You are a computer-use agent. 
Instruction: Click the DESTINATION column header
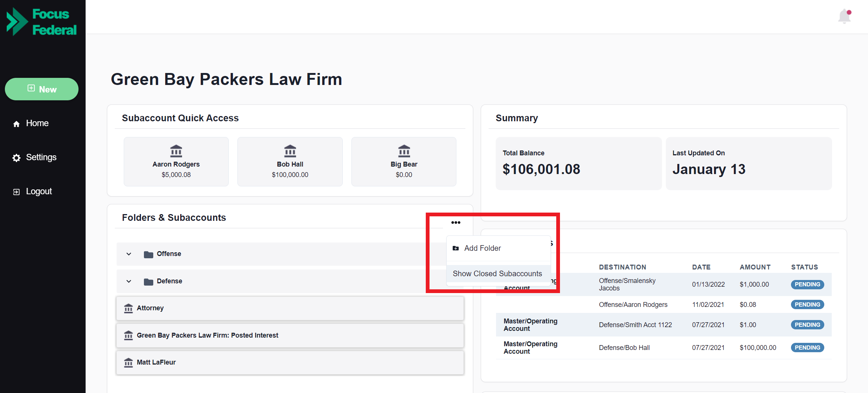pos(622,267)
